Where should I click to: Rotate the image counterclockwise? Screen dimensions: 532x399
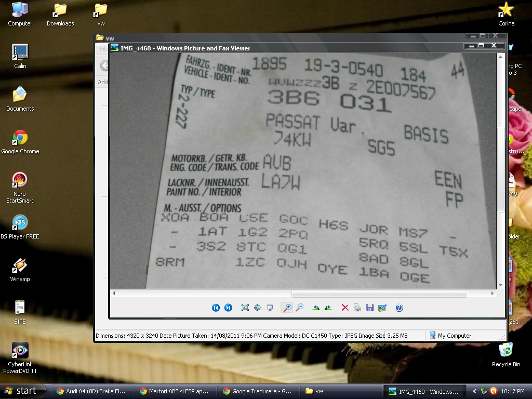point(328,308)
